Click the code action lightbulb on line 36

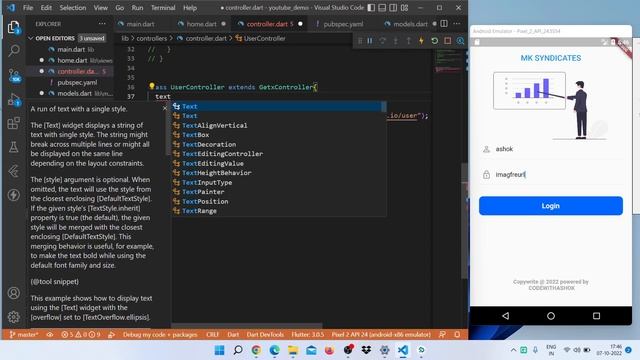pos(152,86)
